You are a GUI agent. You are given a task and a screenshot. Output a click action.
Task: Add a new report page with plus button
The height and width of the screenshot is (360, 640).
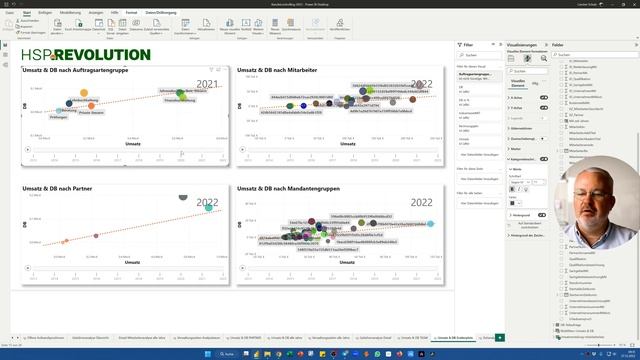(500, 338)
